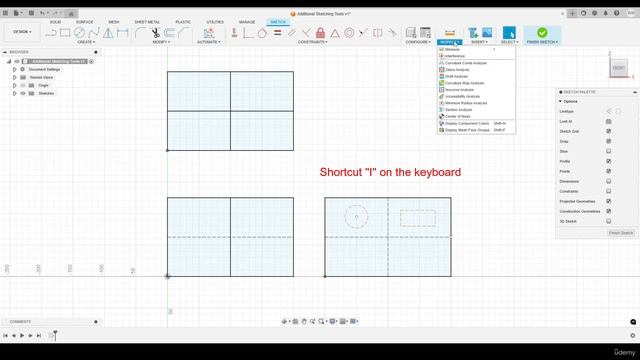Choose Measure from the Inspect menu
640x360 pixels.
(x=476, y=49)
